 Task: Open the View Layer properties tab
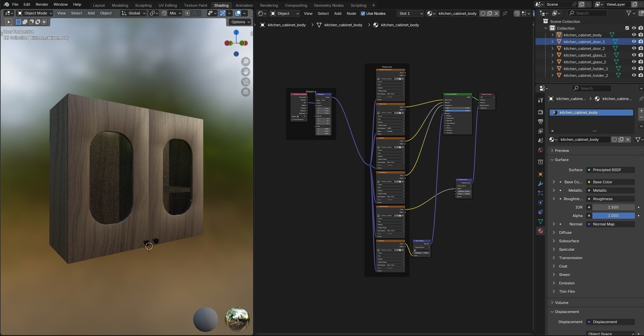click(541, 131)
